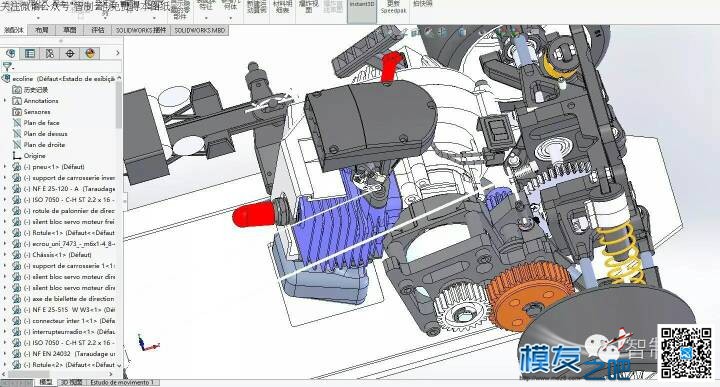Expand the interrupteurradio<1> tree node

(x=5, y=331)
